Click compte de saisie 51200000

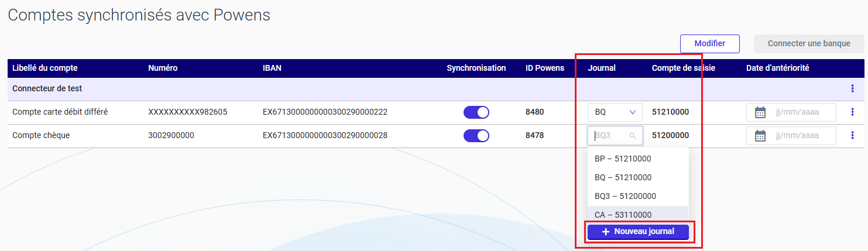coord(670,135)
